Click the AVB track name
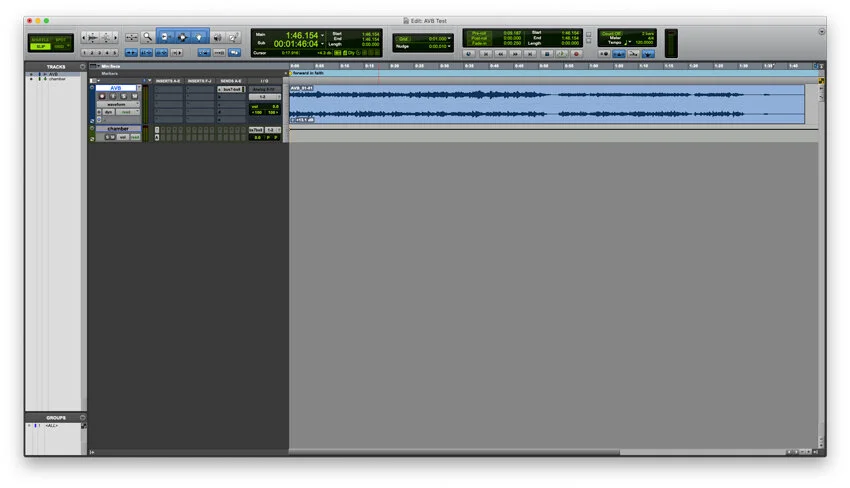850x488 pixels. coord(116,88)
